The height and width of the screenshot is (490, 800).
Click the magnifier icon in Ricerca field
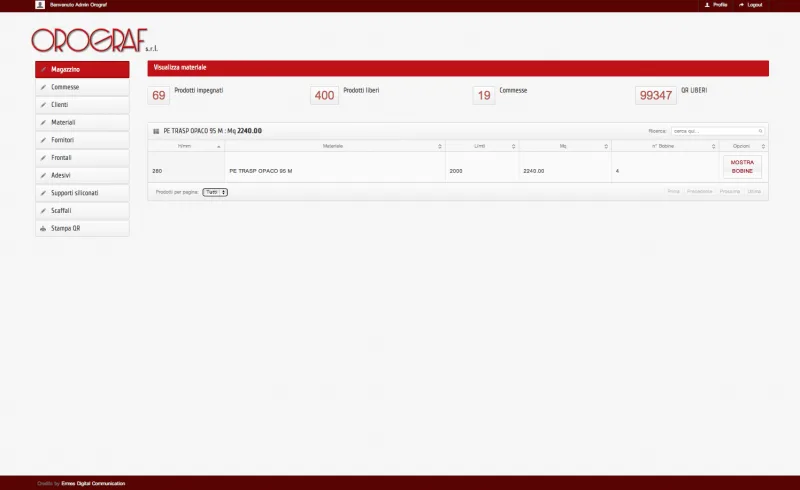point(760,131)
